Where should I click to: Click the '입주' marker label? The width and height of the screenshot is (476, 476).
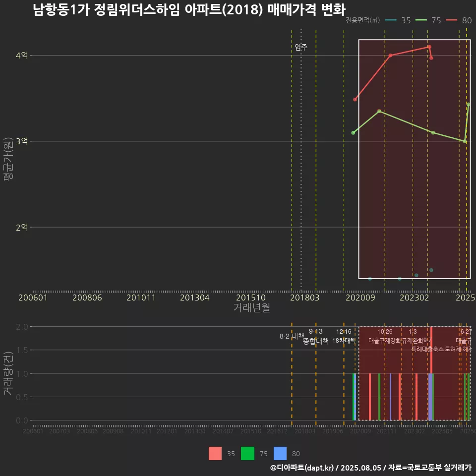click(301, 47)
